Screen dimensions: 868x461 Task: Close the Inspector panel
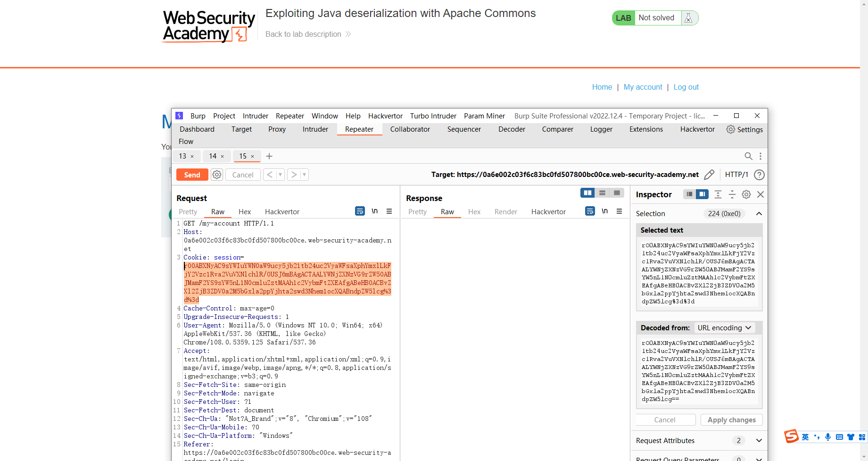click(x=761, y=194)
